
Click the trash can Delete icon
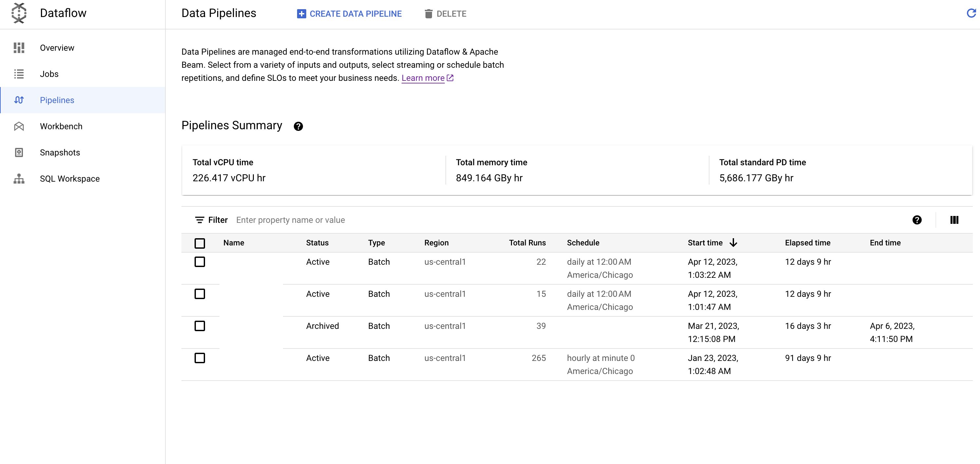(x=428, y=14)
